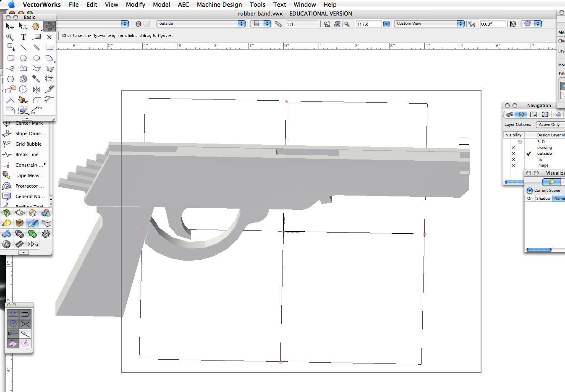Select the Current Scene radio button
The width and height of the screenshot is (565, 392).
(530, 191)
